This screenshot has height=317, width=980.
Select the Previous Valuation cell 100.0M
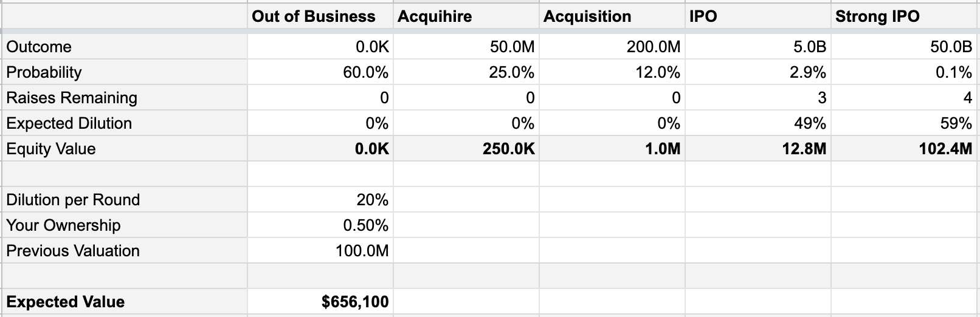click(320, 250)
